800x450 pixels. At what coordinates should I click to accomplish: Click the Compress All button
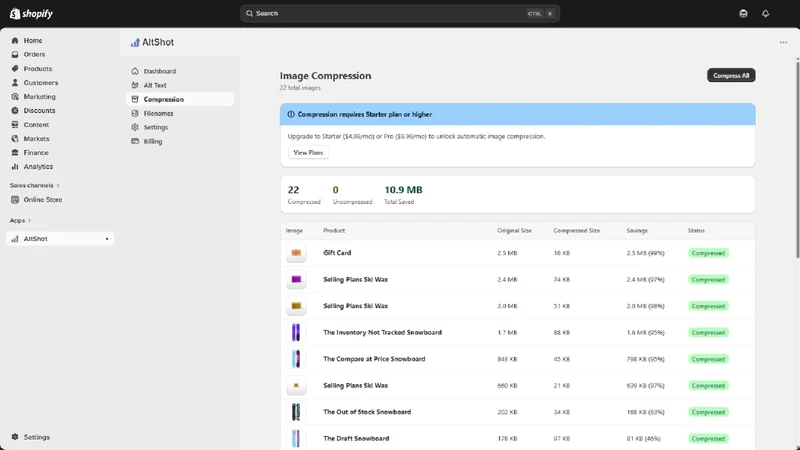(x=731, y=76)
